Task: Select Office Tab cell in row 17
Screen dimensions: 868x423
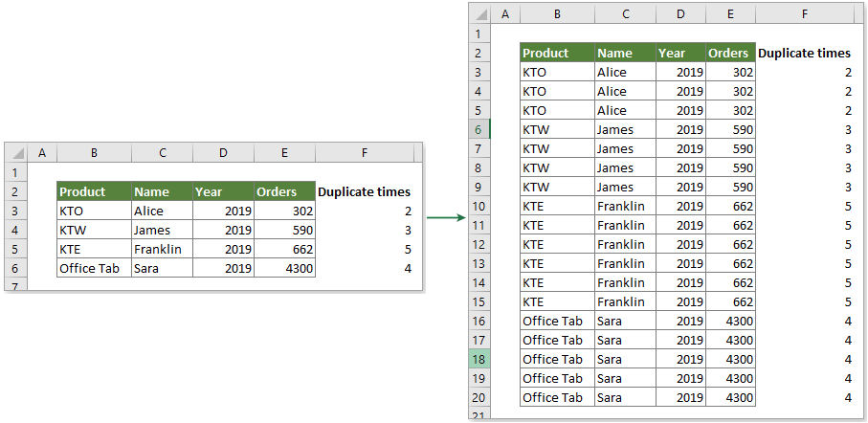Action: tap(556, 340)
